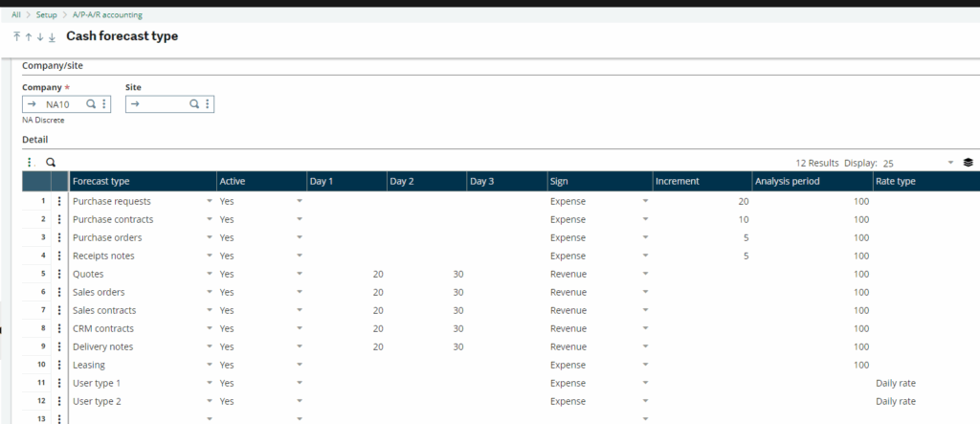This screenshot has height=424, width=980.
Task: Select Daily rate in User type 1 row
Action: [x=896, y=383]
